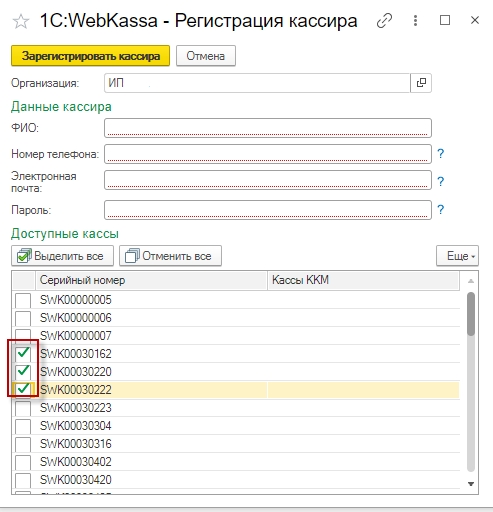
Task: Open the three-dot form menu
Action: [415, 21]
